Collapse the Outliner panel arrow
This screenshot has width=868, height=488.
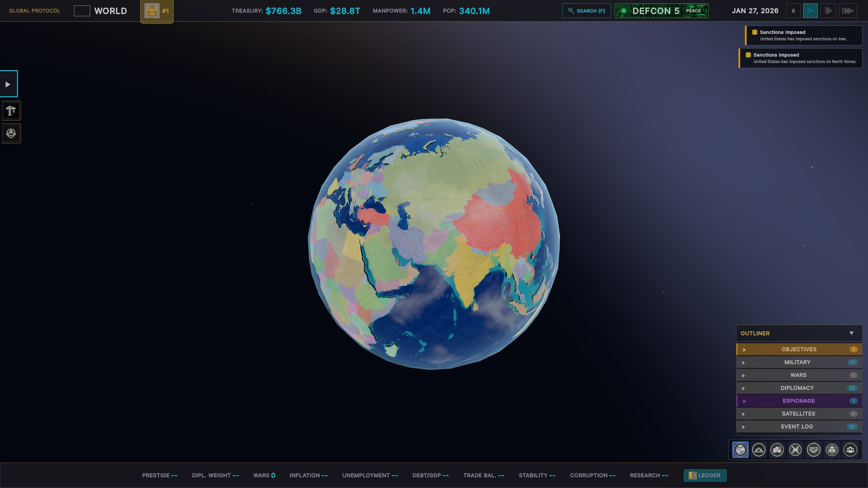pyautogui.click(x=851, y=333)
